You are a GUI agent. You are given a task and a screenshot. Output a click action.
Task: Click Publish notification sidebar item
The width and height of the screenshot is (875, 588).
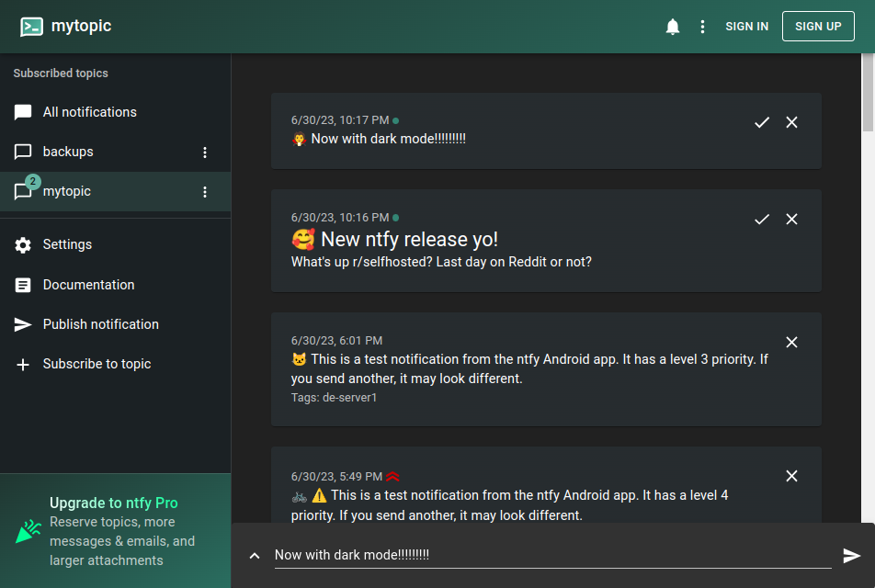[x=116, y=324]
